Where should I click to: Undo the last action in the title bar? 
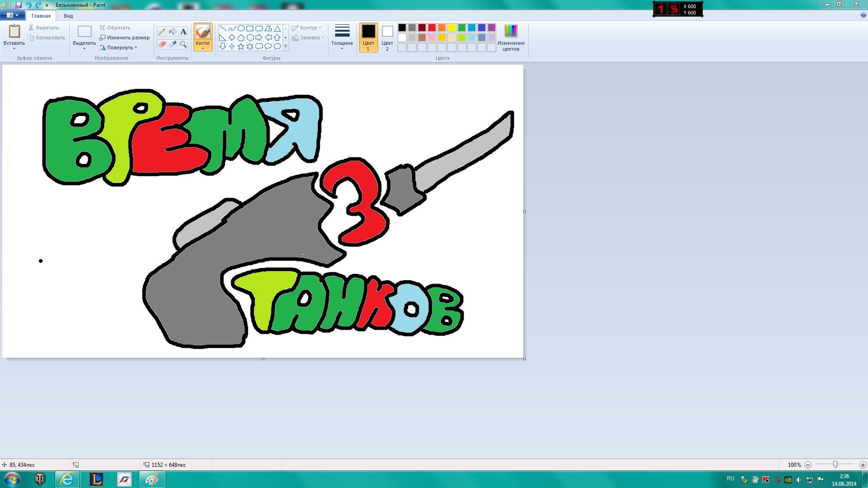point(28,5)
